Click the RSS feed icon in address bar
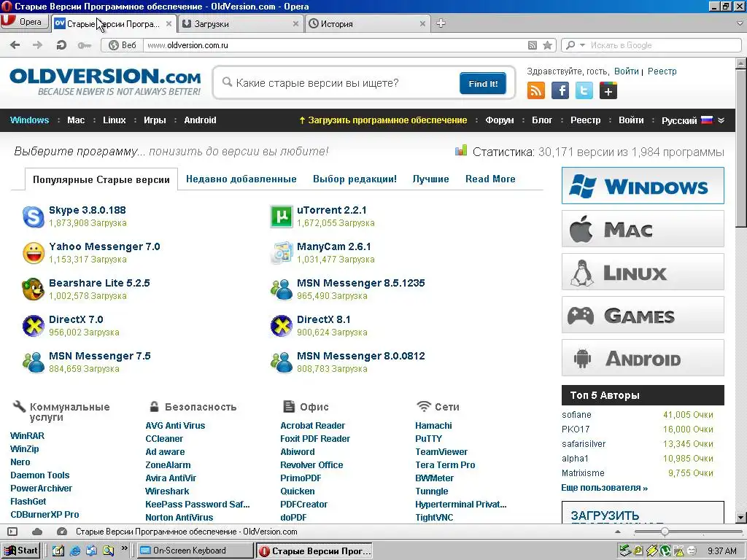The image size is (747, 560). 533,45
